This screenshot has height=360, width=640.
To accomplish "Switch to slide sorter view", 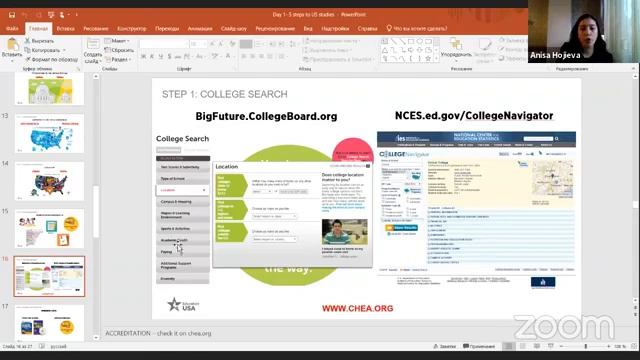I will [522, 346].
